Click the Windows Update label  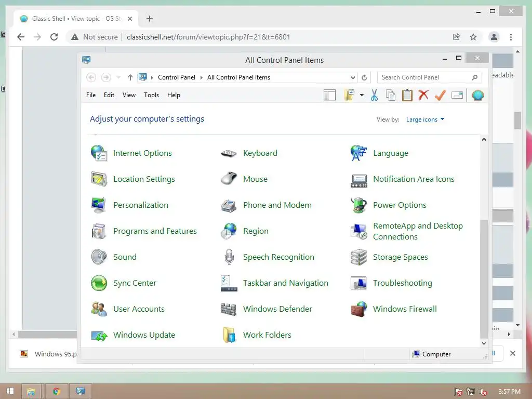144,335
